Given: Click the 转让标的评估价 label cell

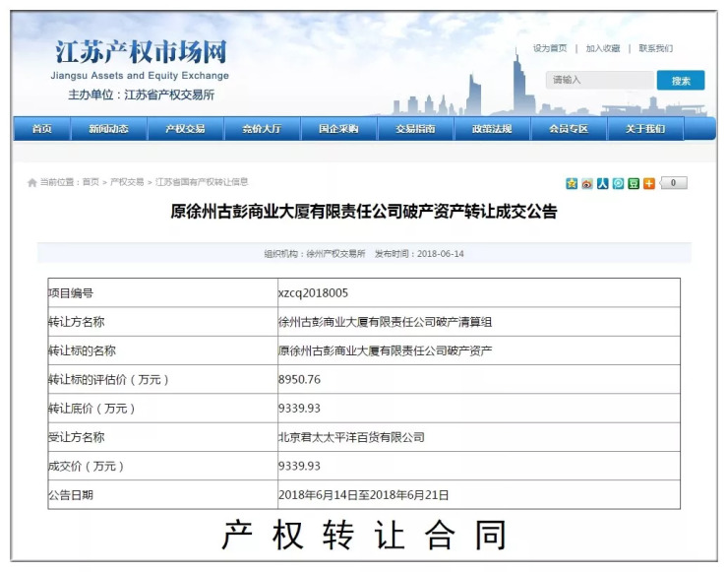Looking at the screenshot, I should [x=162, y=379].
